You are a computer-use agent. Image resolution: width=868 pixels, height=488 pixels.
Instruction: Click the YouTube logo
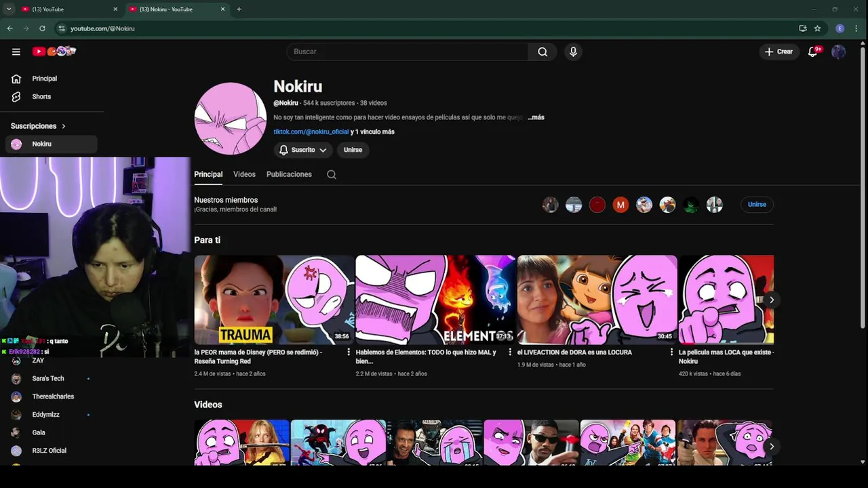[54, 52]
